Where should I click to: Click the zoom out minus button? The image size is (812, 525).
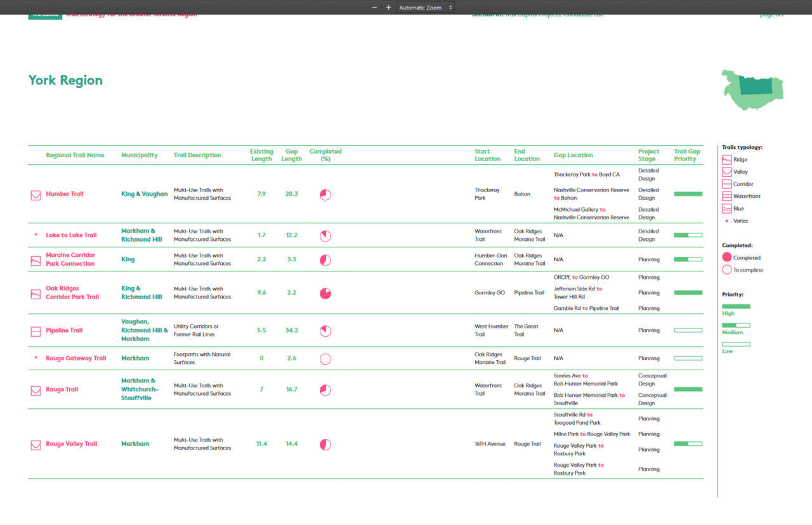click(374, 8)
